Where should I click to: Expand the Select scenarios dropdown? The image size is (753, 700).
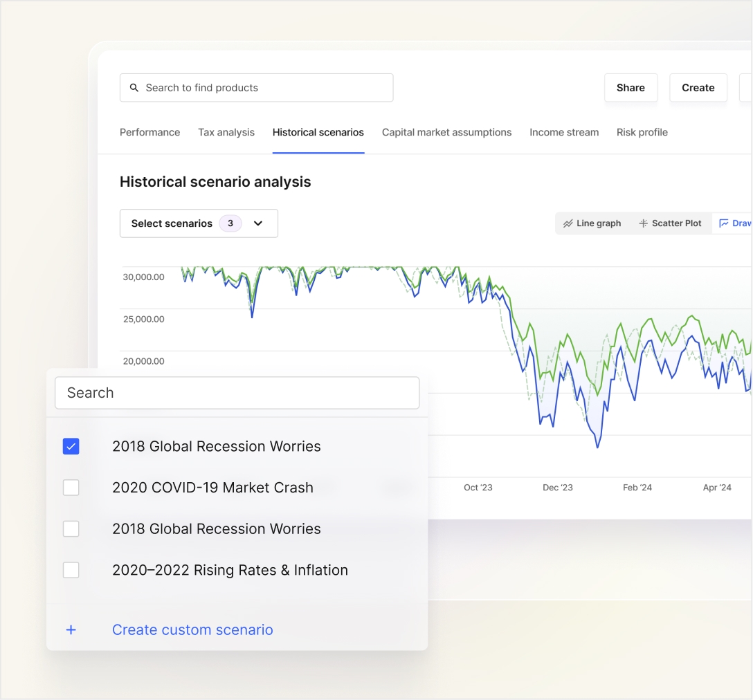point(258,223)
